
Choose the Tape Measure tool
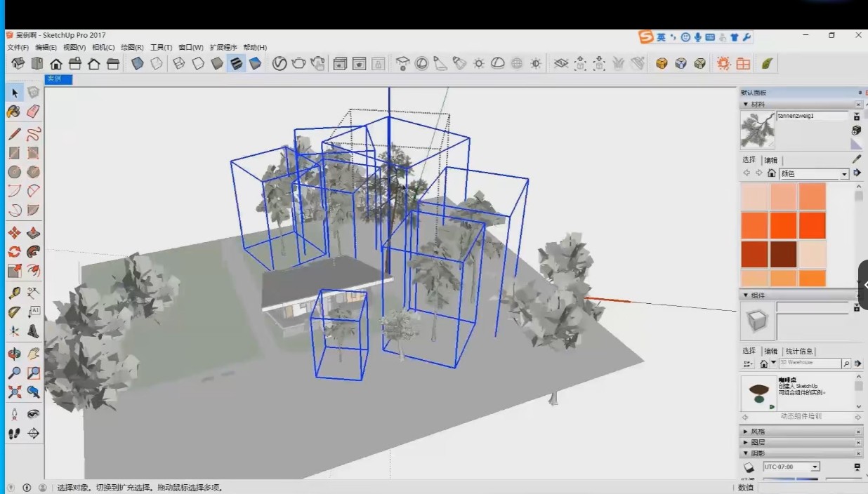14,293
